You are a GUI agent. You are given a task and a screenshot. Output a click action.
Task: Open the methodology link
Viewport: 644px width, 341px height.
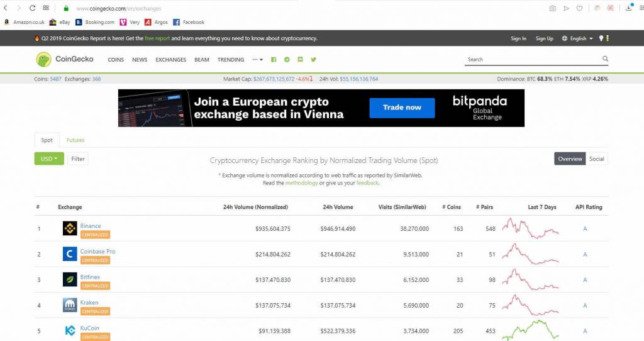coord(301,183)
